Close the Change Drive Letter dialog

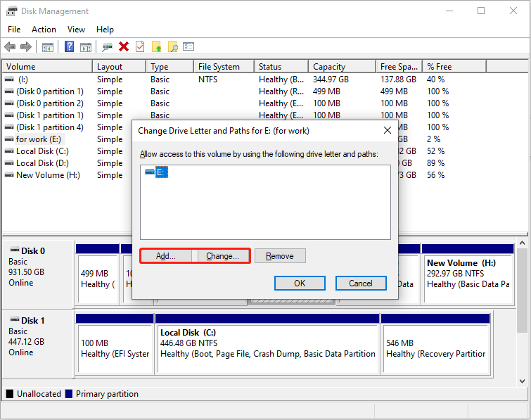click(x=388, y=130)
